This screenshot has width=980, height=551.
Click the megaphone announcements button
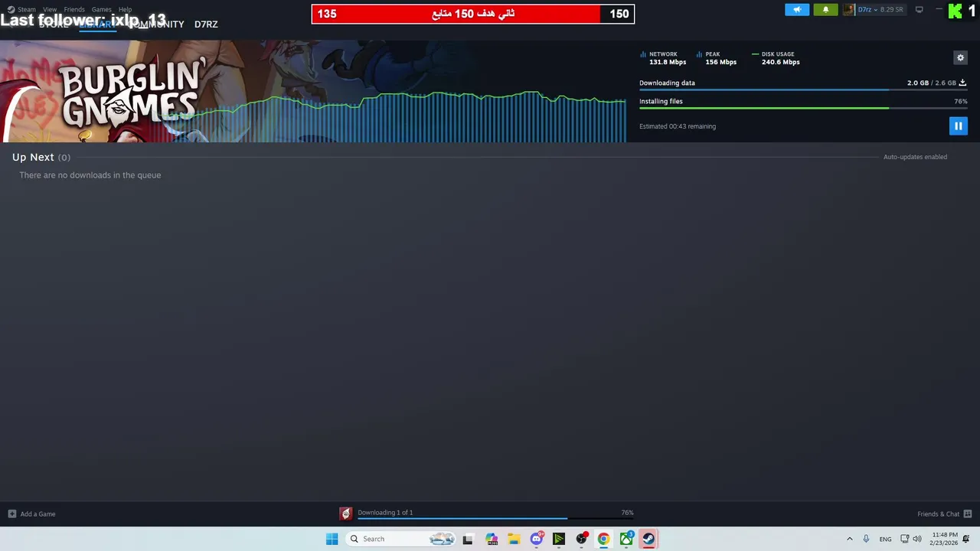click(x=797, y=10)
